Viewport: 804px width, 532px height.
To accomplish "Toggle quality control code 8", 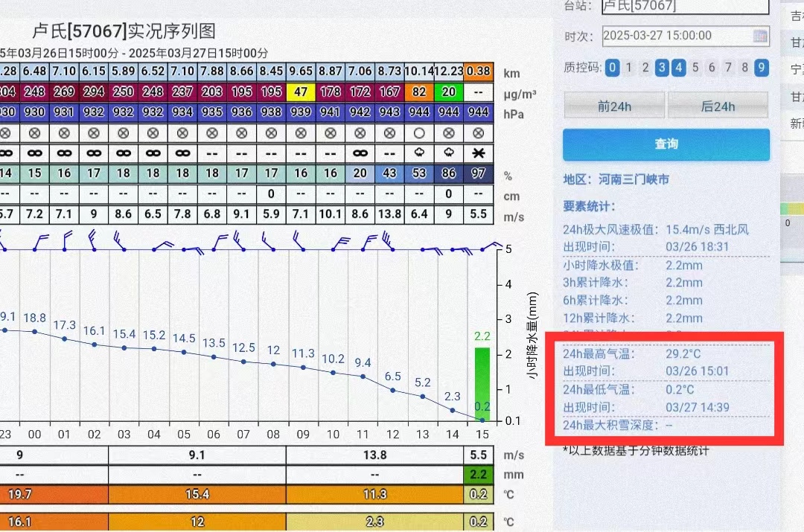I will 744,68.
